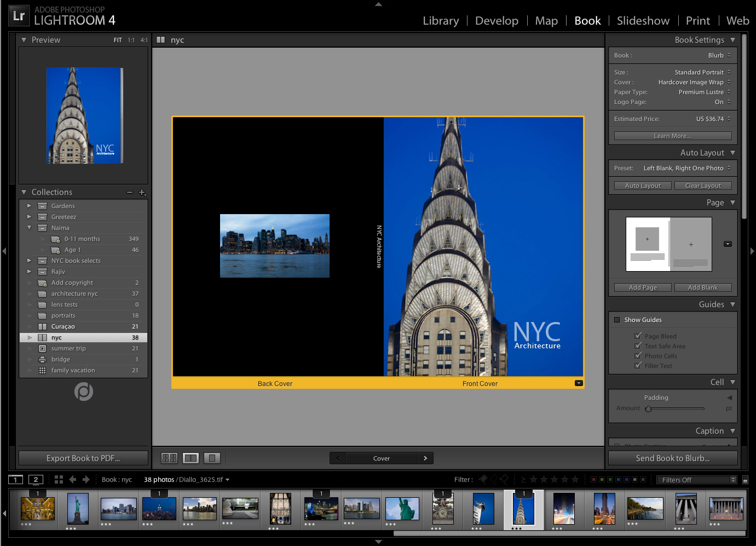The width and height of the screenshot is (756, 546).
Task: Select the Statue of Liberty thumbnail
Action: coord(77,508)
